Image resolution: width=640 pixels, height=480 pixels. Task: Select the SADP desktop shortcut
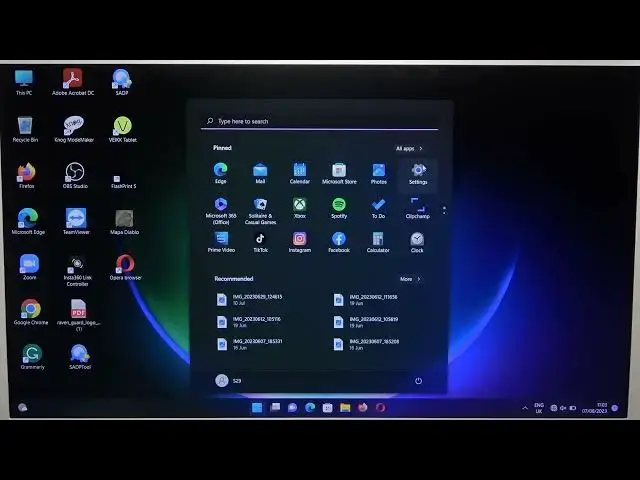[122, 82]
